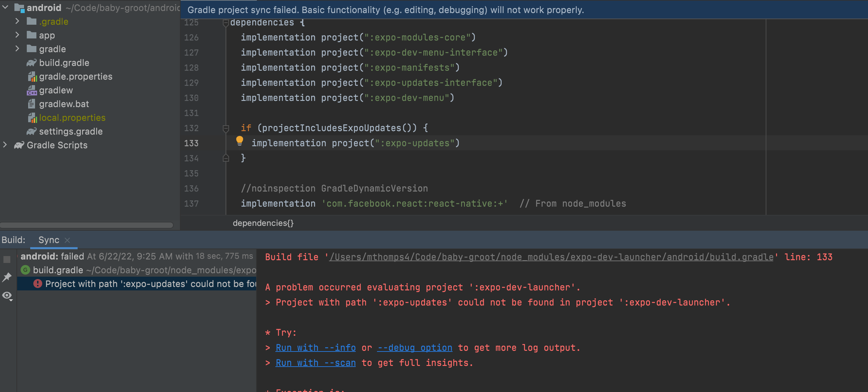Click the lightbulb intention icon on line 133
868x392 pixels.
coord(239,141)
